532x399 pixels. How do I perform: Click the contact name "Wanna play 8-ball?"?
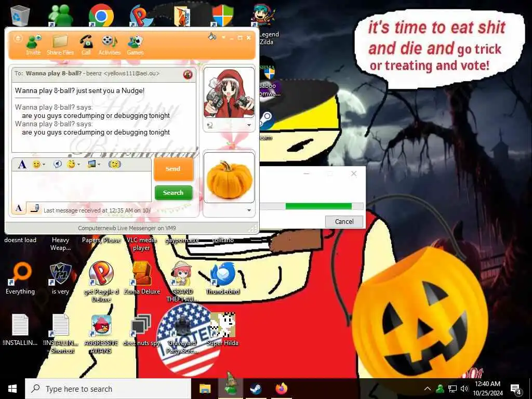point(54,73)
